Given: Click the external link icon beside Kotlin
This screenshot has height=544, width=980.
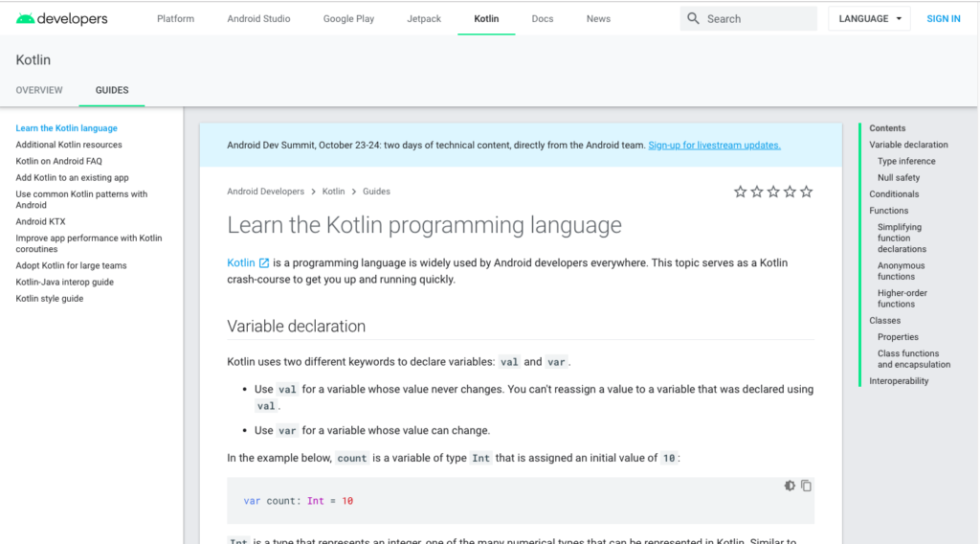Looking at the screenshot, I should 264,263.
